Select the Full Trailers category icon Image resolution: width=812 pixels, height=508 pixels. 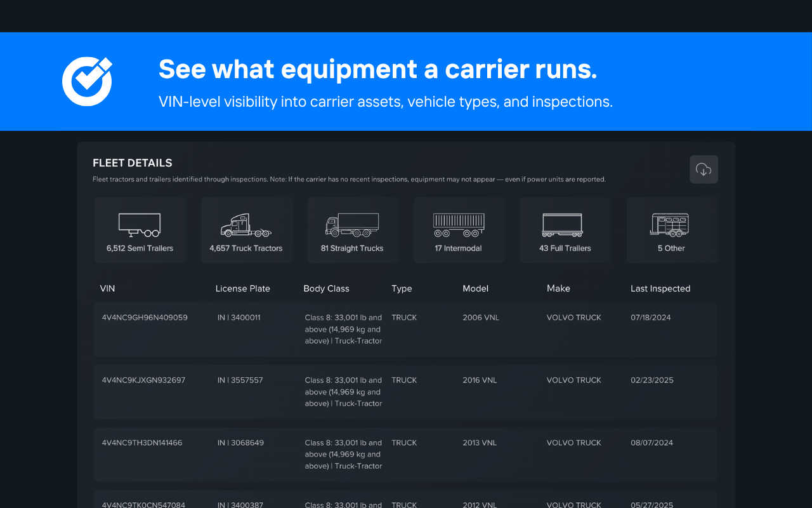565,224
